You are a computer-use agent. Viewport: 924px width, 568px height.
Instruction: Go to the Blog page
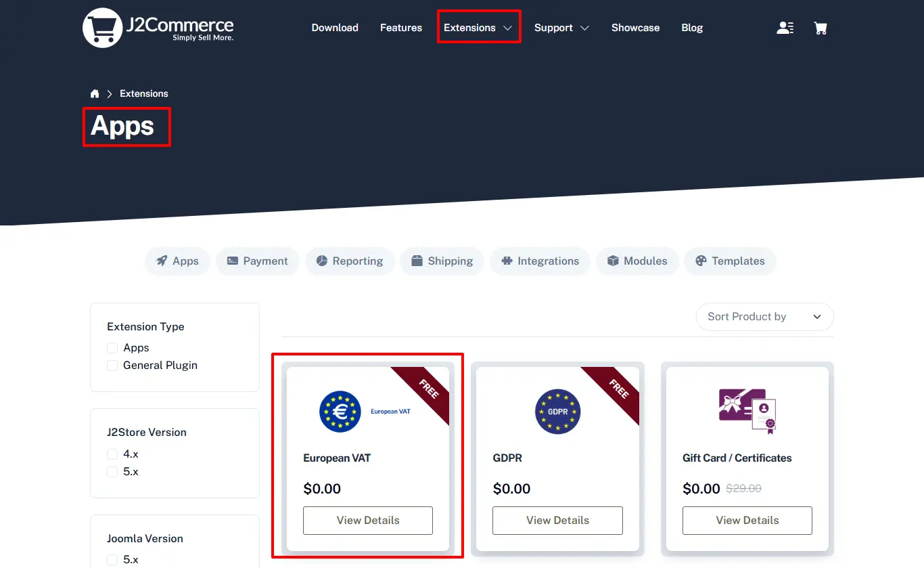tap(692, 28)
